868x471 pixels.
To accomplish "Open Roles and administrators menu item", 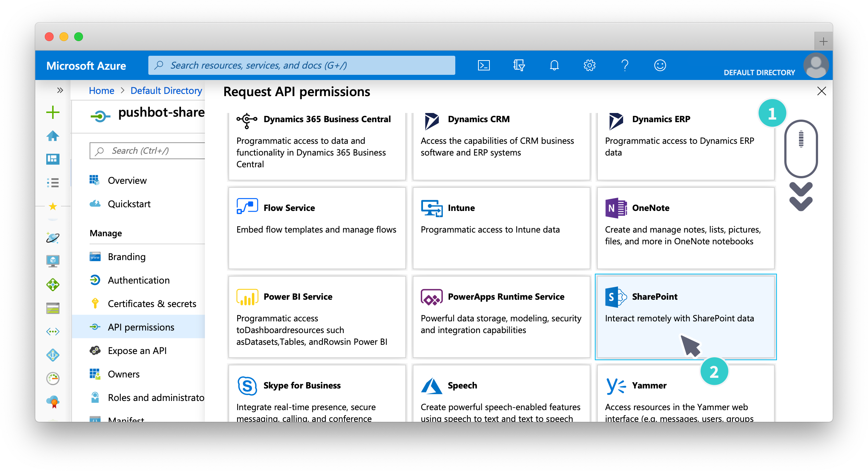I will (x=139, y=398).
